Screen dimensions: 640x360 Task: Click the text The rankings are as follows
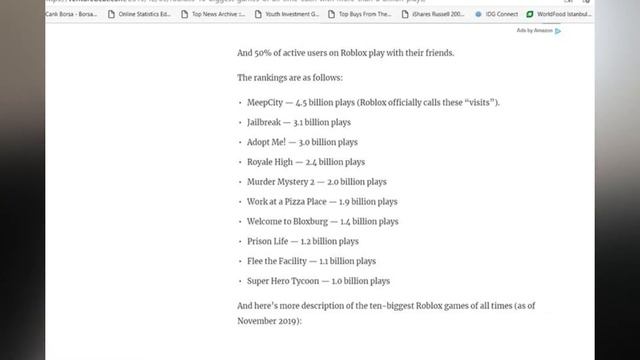(290, 78)
